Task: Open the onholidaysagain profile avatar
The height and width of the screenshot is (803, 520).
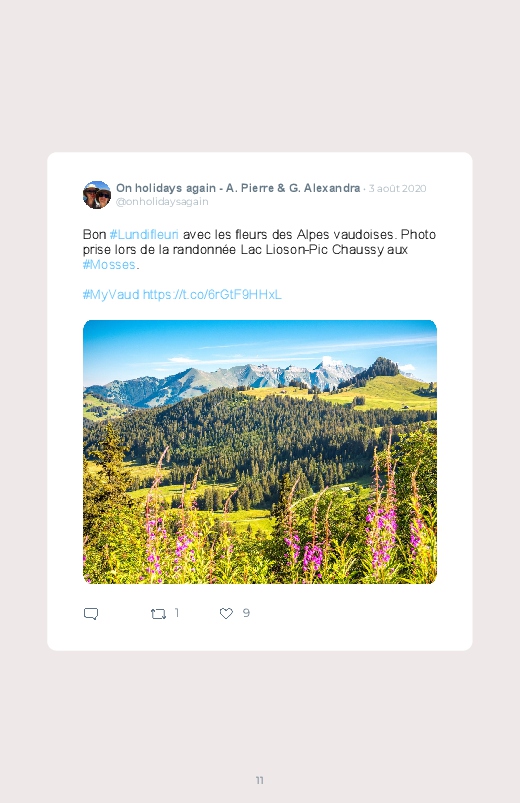Action: (x=97, y=195)
